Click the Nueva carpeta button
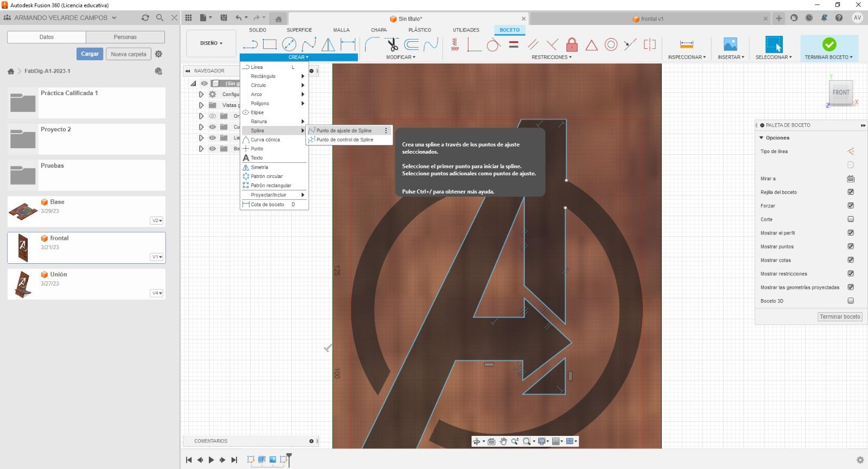Screen dimensions: 868x469 point(129,54)
